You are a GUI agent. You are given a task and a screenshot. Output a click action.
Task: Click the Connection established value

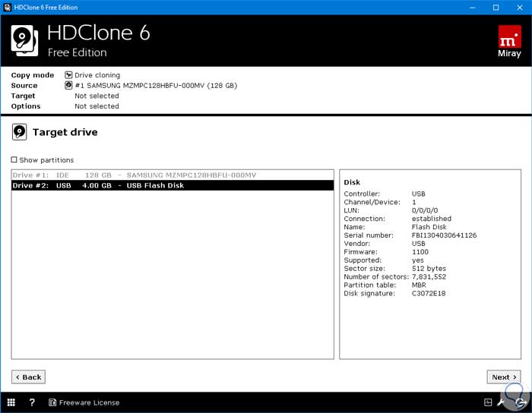pos(432,219)
